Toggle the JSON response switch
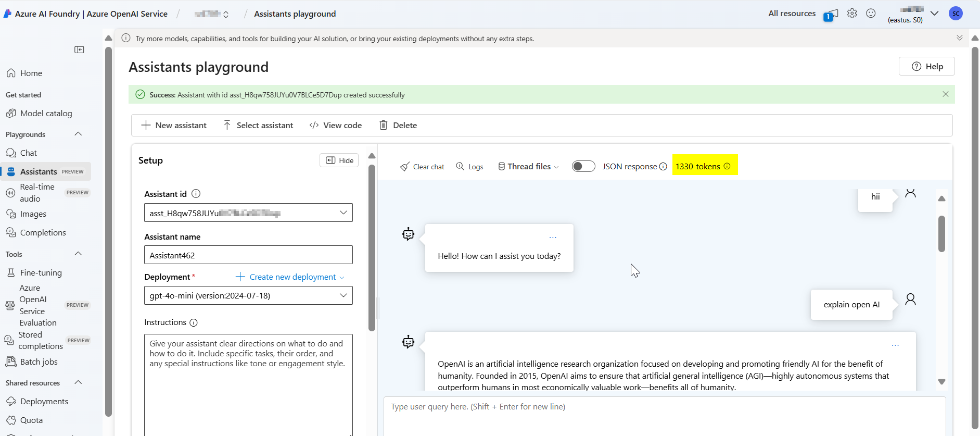The height and width of the screenshot is (436, 980). coord(583,166)
